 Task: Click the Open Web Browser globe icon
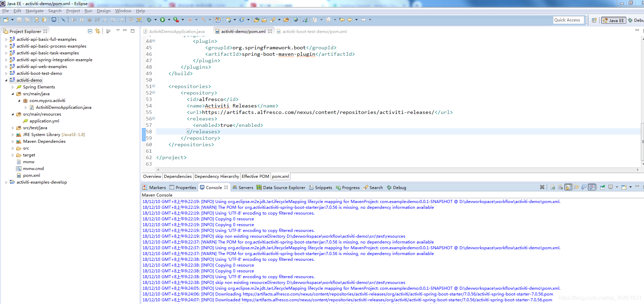295,20
